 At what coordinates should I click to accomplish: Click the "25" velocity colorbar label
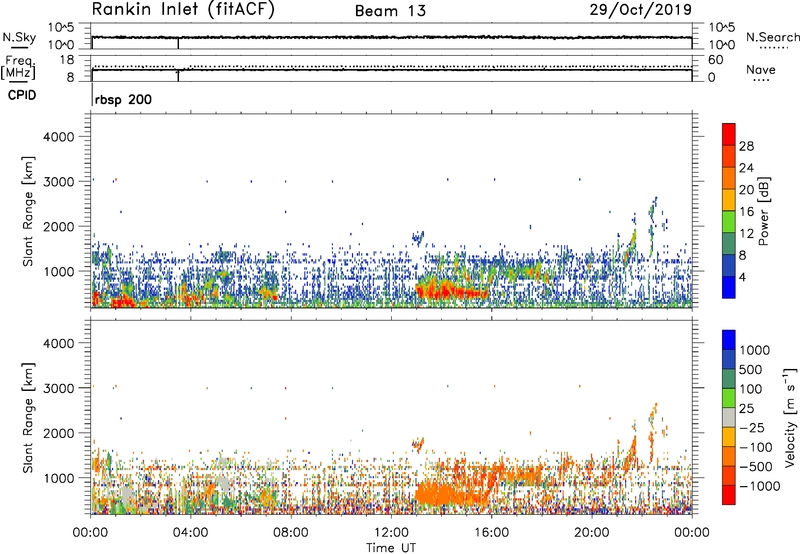746,409
